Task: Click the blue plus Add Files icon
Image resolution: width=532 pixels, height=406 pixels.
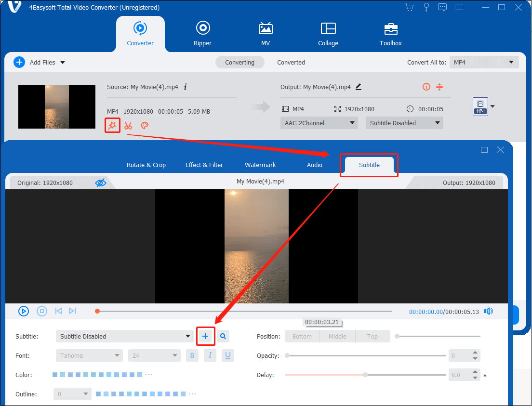Action: click(19, 63)
